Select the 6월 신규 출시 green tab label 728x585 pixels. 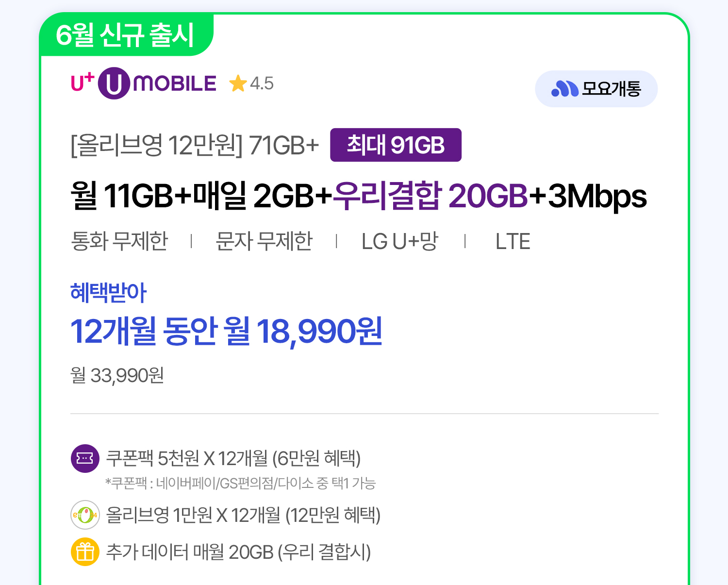pyautogui.click(x=125, y=35)
